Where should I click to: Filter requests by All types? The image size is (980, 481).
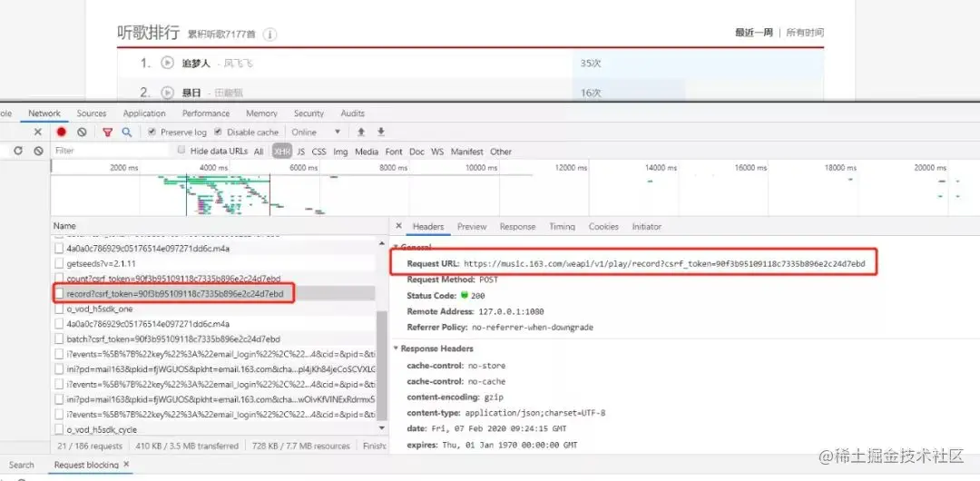tap(259, 152)
